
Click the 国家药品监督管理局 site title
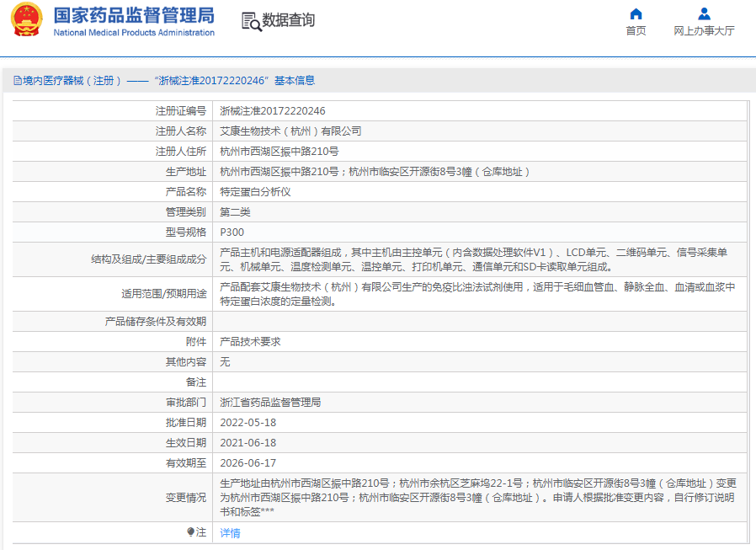point(134,15)
